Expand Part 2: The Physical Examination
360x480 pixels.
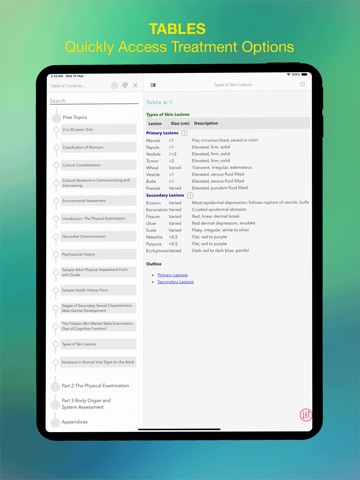click(55, 386)
